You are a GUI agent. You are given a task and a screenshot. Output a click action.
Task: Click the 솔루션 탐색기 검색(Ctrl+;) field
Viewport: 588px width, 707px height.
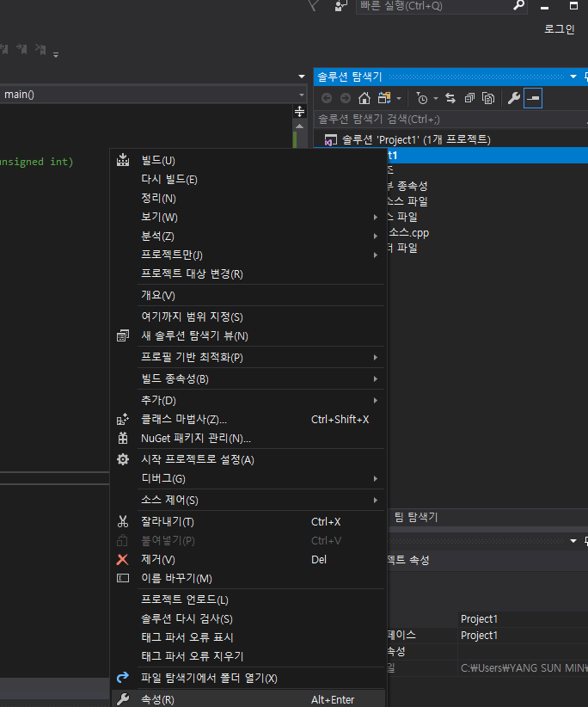click(x=450, y=119)
